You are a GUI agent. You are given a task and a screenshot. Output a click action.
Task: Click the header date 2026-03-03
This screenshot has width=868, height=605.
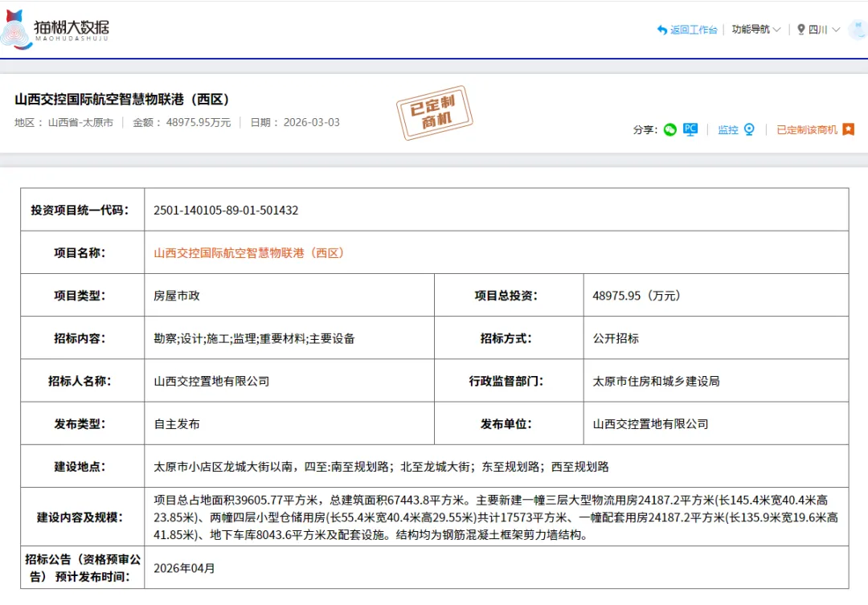312,122
